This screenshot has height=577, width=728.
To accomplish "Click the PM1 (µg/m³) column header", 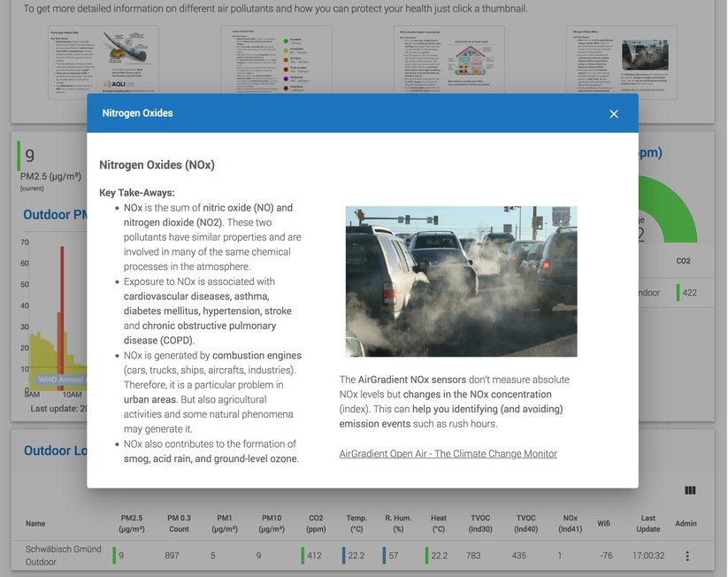I will [x=225, y=524].
